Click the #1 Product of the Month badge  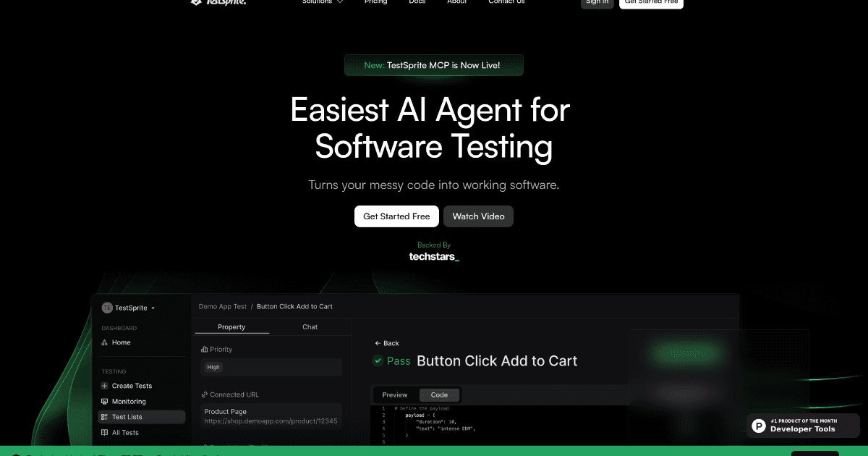[803, 426]
